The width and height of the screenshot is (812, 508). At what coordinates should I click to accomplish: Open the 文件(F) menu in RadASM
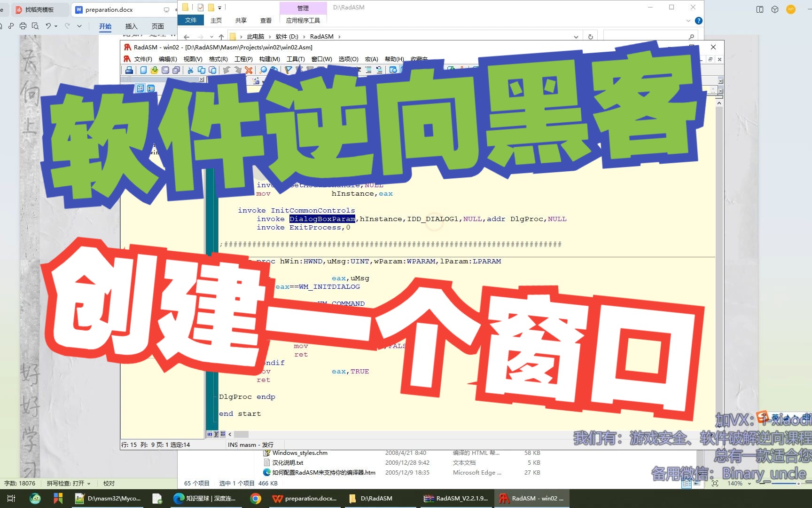143,59
